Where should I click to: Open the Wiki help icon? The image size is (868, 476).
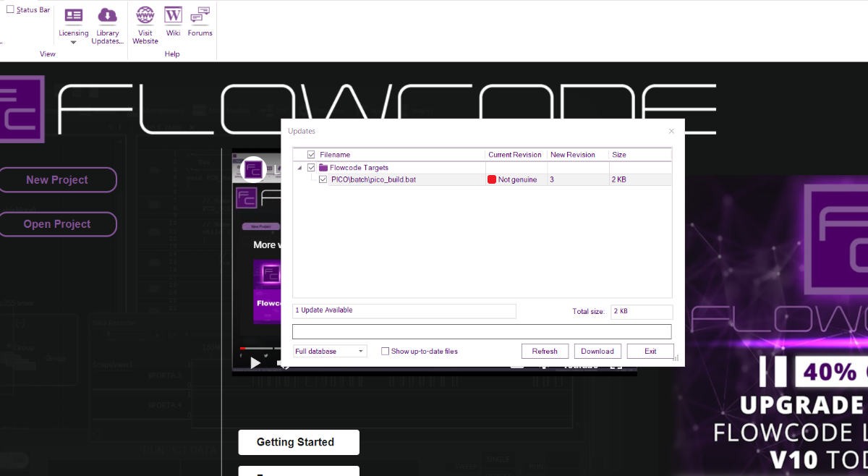pos(173,21)
